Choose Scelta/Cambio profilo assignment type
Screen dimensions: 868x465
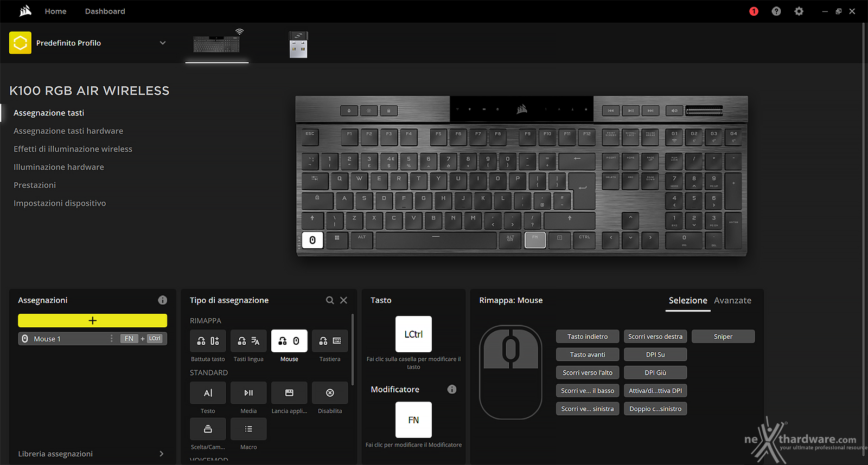coord(208,429)
